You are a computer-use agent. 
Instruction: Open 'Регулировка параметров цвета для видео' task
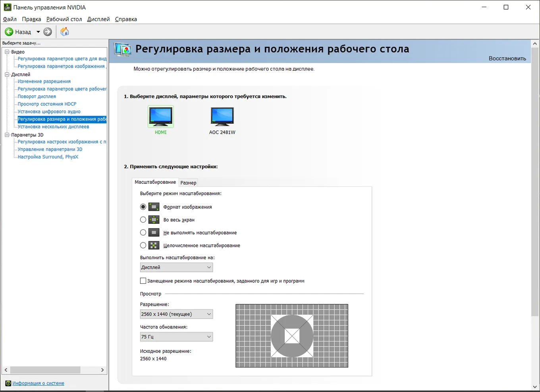(x=62, y=59)
